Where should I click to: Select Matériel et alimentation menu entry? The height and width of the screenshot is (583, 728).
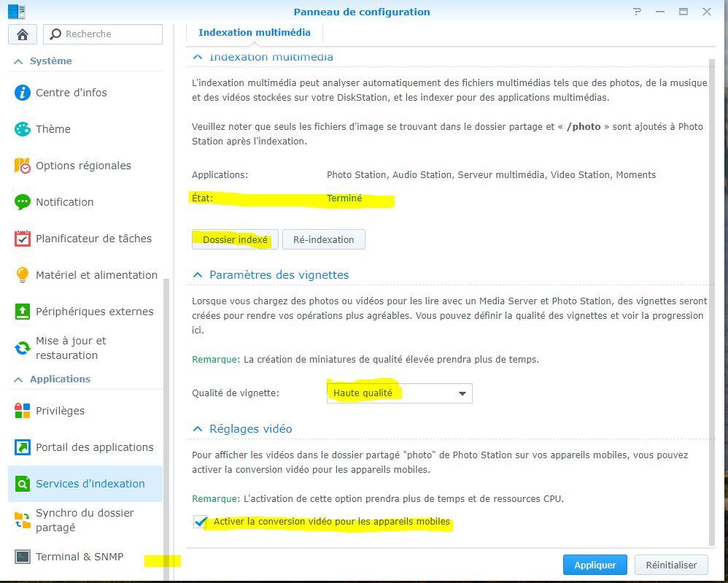[85, 274]
